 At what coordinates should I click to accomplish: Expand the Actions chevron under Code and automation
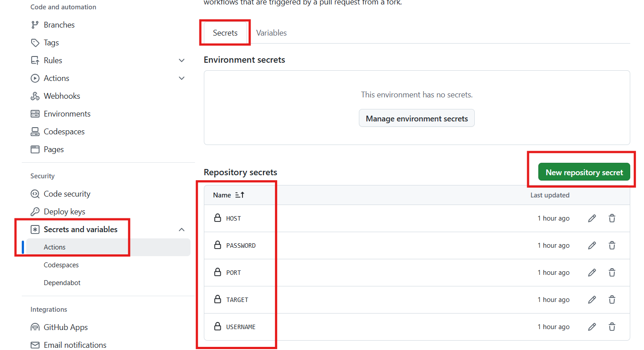click(x=182, y=78)
